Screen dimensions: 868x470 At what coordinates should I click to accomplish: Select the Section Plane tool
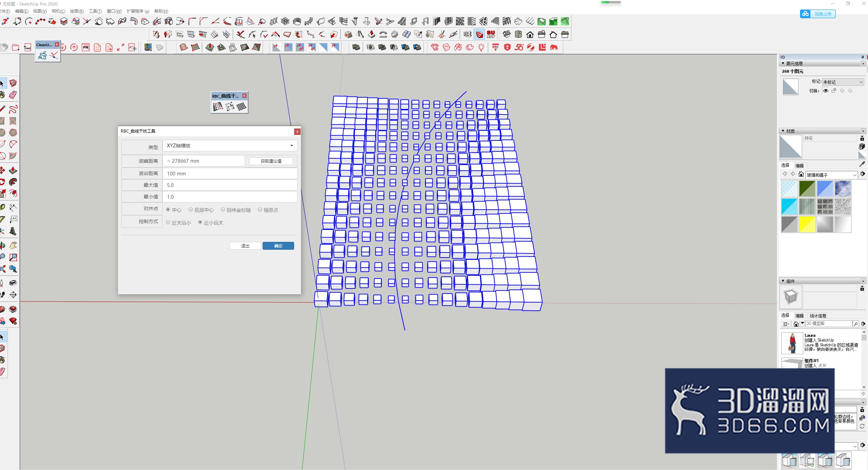(x=13, y=295)
